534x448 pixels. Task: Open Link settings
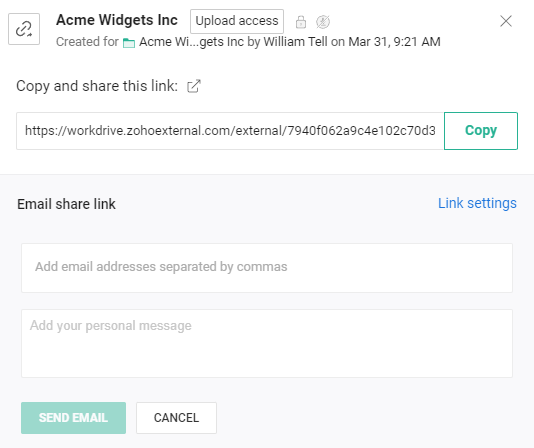(x=477, y=203)
